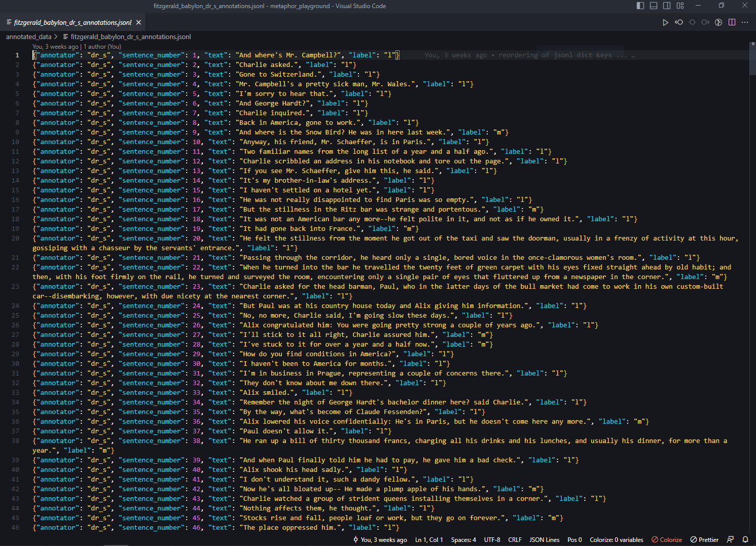The height and width of the screenshot is (546, 756).
Task: Open the UTF-8 encoding selector
Action: point(492,540)
